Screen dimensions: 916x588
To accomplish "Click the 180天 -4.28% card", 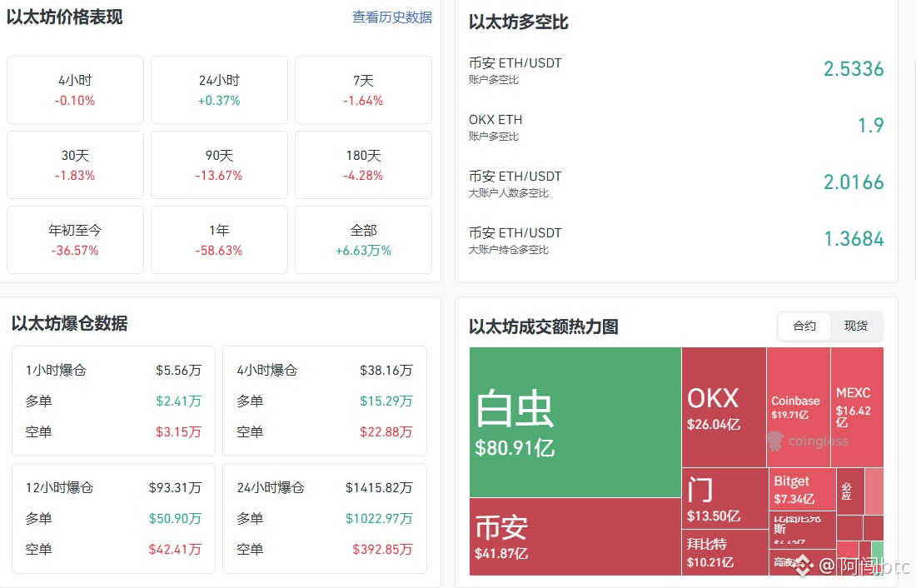I will pos(363,165).
